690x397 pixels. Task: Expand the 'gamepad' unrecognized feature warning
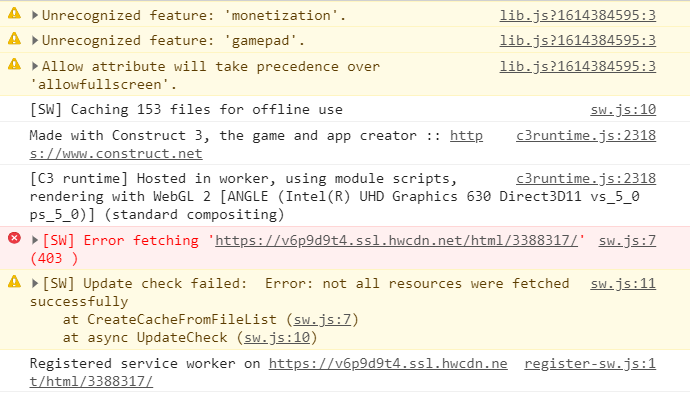[35, 40]
